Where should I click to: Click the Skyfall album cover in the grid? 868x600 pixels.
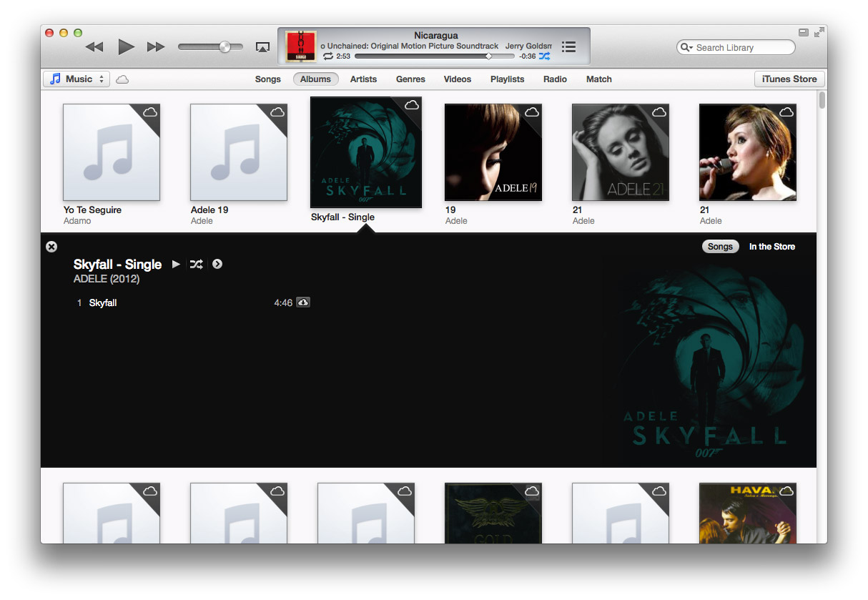[x=366, y=152]
